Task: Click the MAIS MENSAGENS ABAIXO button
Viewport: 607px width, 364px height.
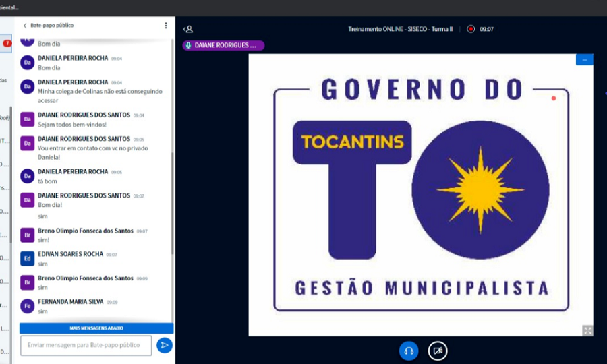Action: coord(96,328)
